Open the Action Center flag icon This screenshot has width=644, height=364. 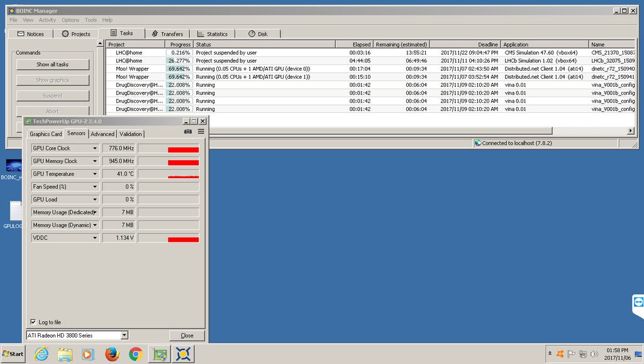(x=571, y=354)
